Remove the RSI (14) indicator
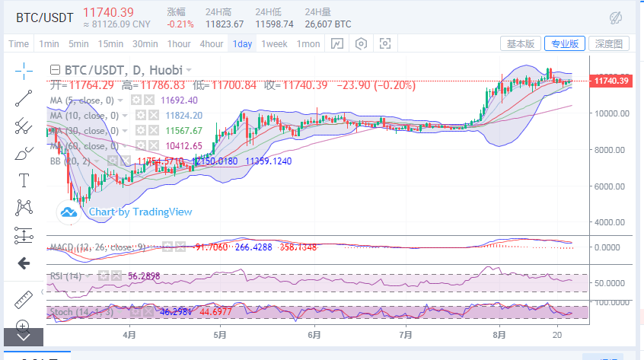Viewport: 644px width, 360px height. click(116, 276)
